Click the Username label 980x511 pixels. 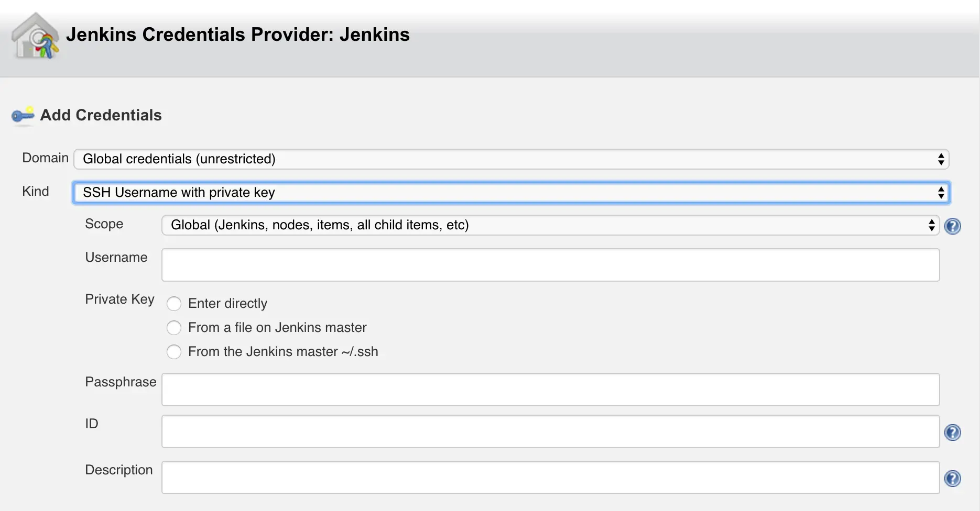(x=116, y=258)
